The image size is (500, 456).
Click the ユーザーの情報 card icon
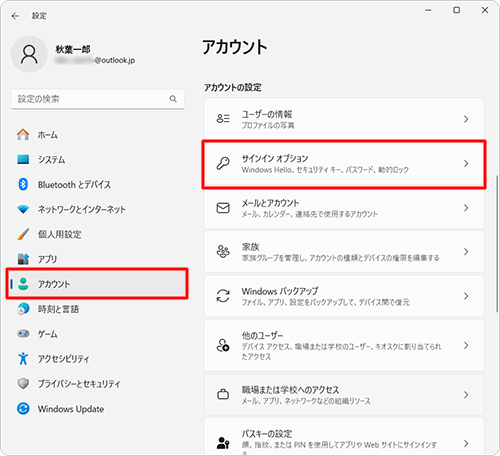tap(223, 119)
